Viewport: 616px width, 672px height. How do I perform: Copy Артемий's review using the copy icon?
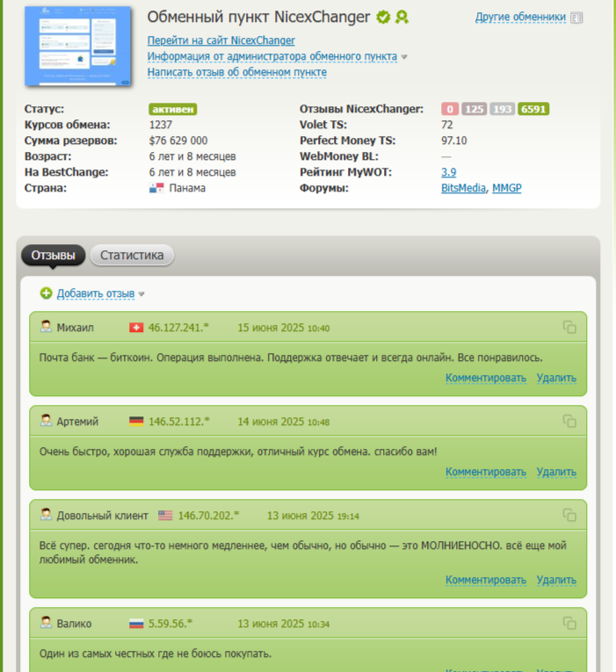pyautogui.click(x=569, y=421)
